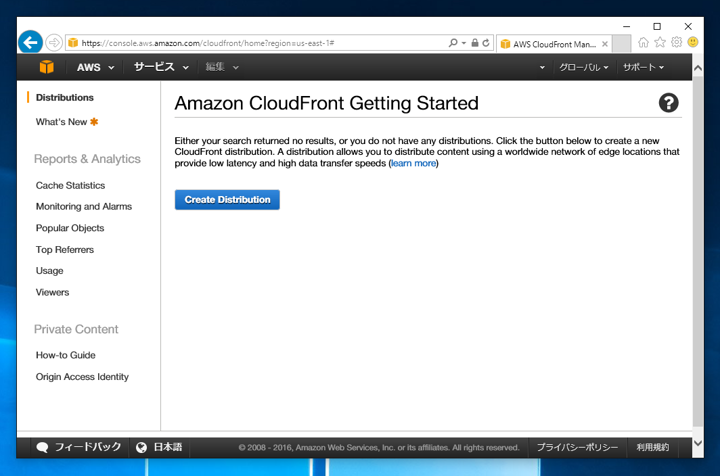Click the browser back arrow button

(x=30, y=43)
